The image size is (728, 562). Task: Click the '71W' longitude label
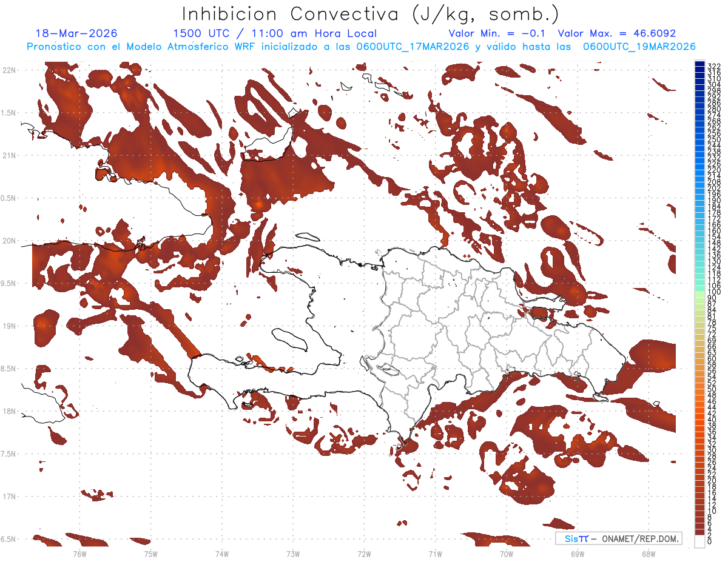[x=435, y=554]
